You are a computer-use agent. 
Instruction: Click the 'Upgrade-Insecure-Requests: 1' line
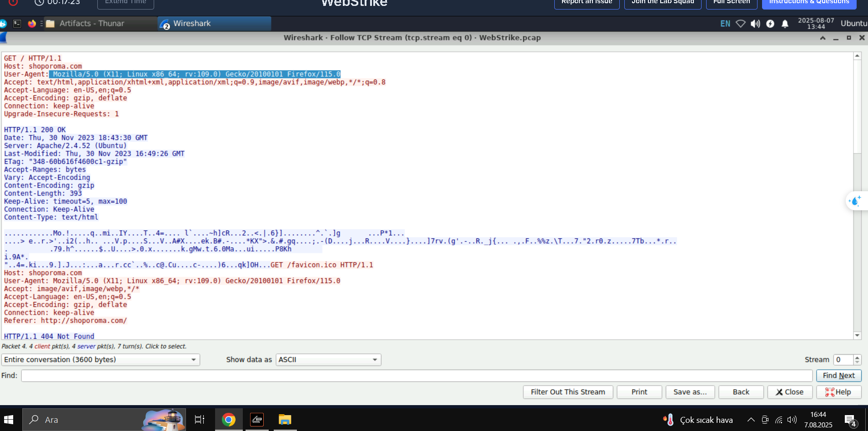pyautogui.click(x=61, y=114)
